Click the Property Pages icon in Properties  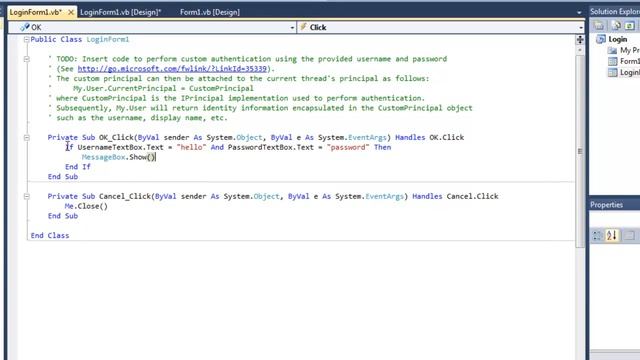pyautogui.click(x=629, y=236)
